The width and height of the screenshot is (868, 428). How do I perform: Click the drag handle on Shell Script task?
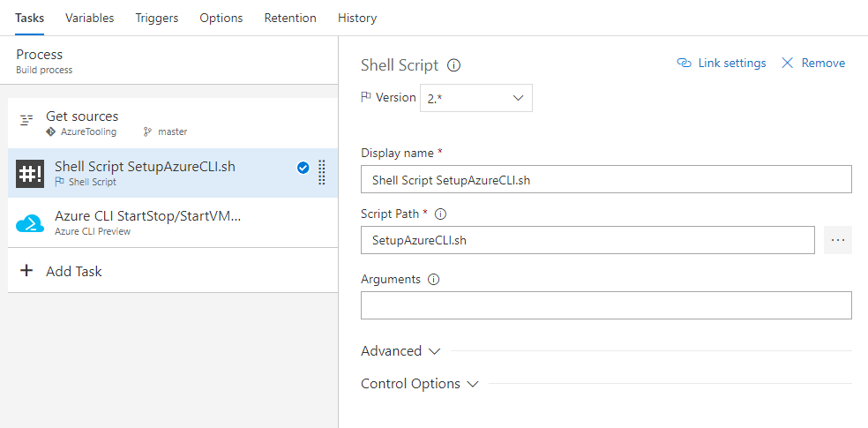322,173
